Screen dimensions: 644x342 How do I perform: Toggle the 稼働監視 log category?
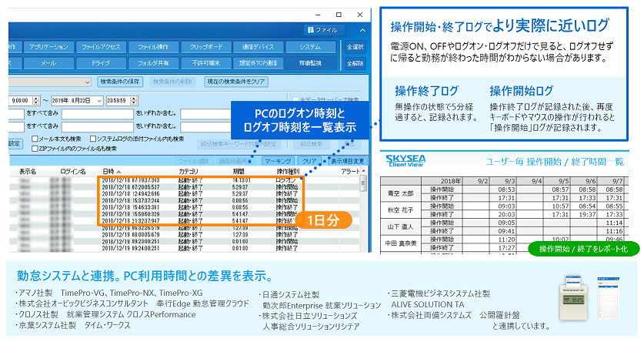310,63
